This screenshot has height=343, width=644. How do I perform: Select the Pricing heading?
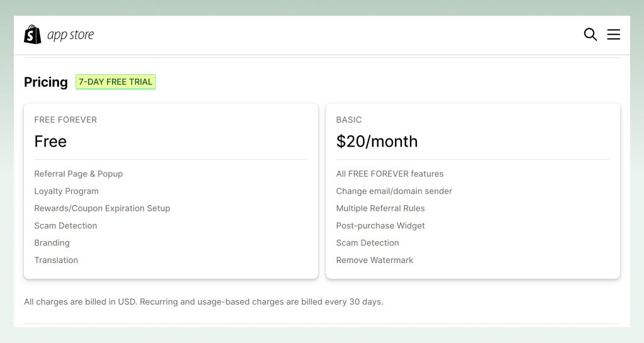(45, 82)
